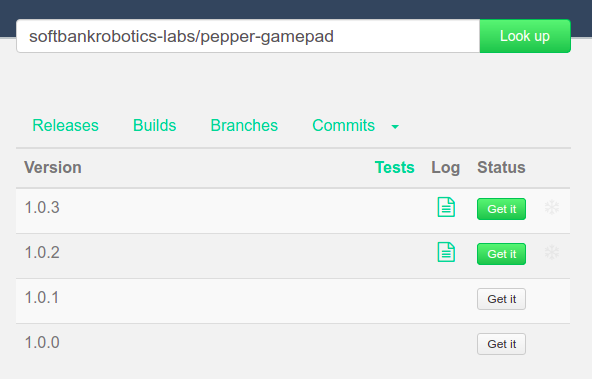Select the version text 1.0.0
The width and height of the screenshot is (592, 379).
42,342
